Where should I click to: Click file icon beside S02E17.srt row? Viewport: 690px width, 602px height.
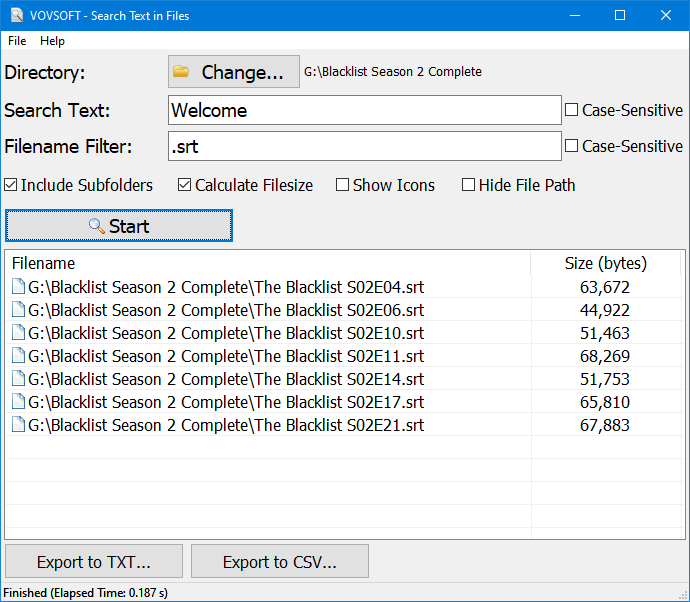[x=18, y=401]
